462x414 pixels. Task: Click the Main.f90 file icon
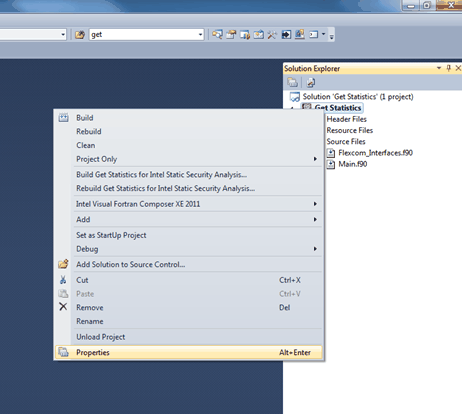331,164
